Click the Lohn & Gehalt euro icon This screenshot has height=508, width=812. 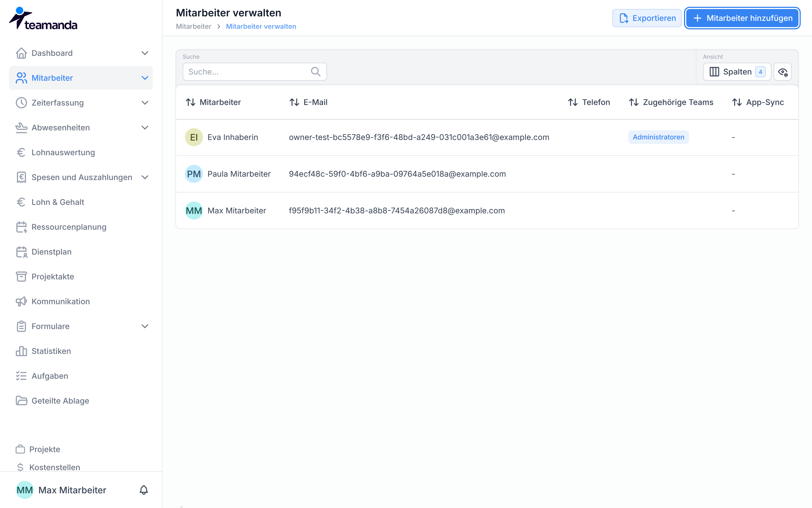(x=21, y=202)
